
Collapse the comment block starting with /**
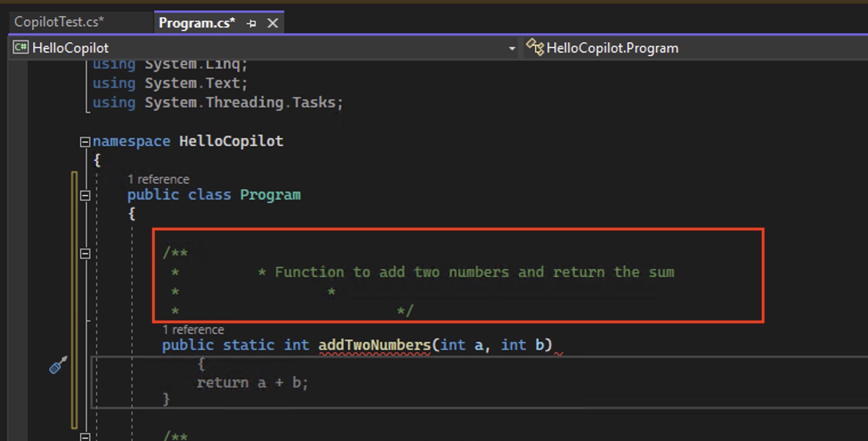click(85, 254)
